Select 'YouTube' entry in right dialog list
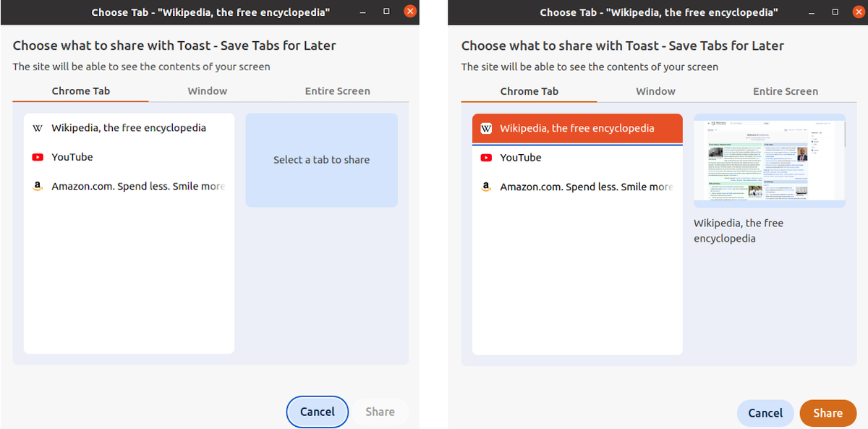The width and height of the screenshot is (868, 429). coord(577,158)
